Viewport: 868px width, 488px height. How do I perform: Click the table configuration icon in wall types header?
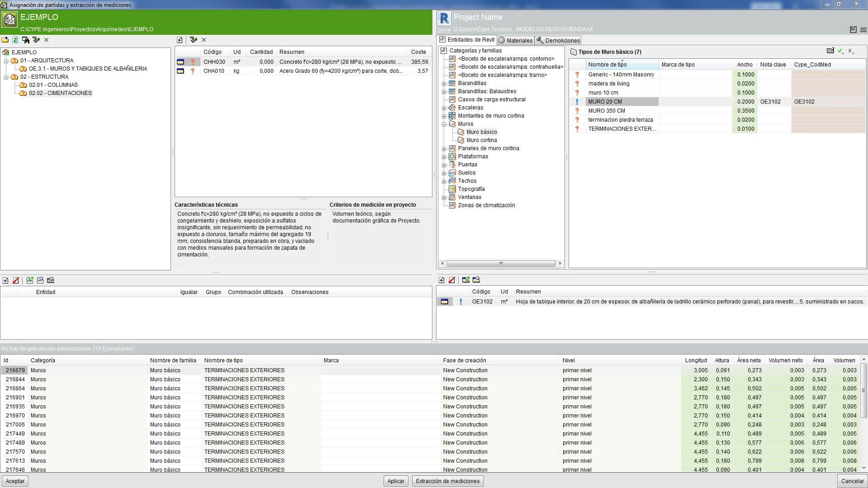830,51
